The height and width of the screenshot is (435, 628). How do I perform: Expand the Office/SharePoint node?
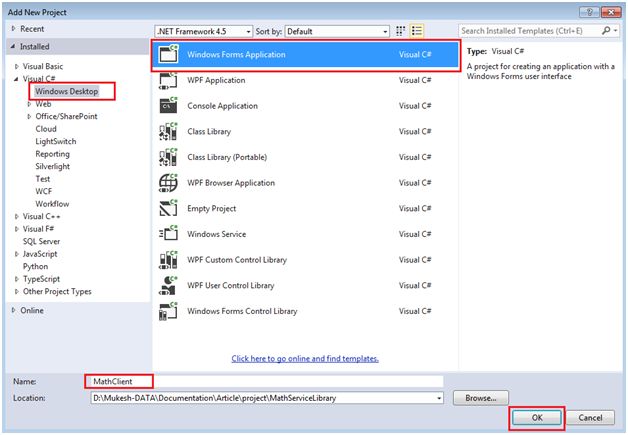[29, 117]
